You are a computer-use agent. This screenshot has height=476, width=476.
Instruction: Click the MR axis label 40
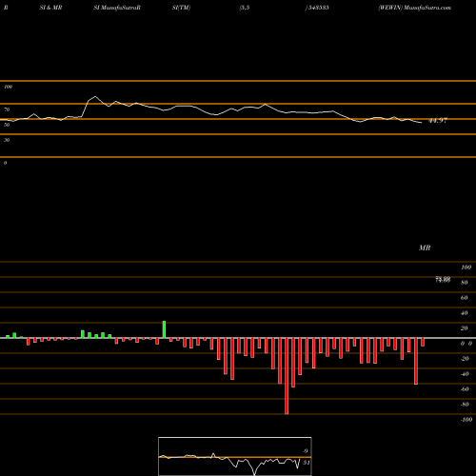[x=465, y=313]
